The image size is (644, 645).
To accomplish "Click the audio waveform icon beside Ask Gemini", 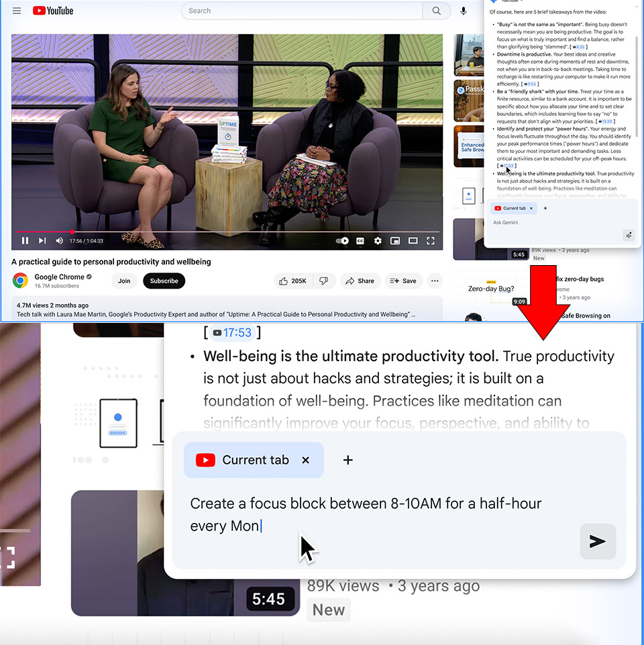I will click(629, 236).
